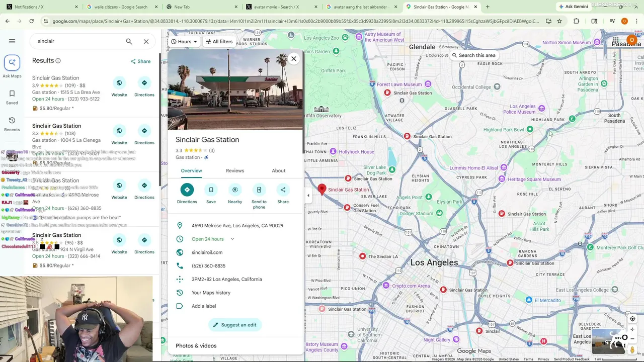Click Search this area on the map
The image size is (644, 362).
tap(473, 55)
